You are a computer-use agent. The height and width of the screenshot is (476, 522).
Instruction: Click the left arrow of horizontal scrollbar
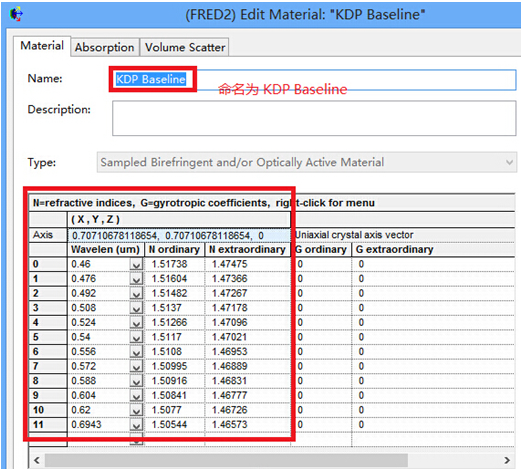coord(37,460)
